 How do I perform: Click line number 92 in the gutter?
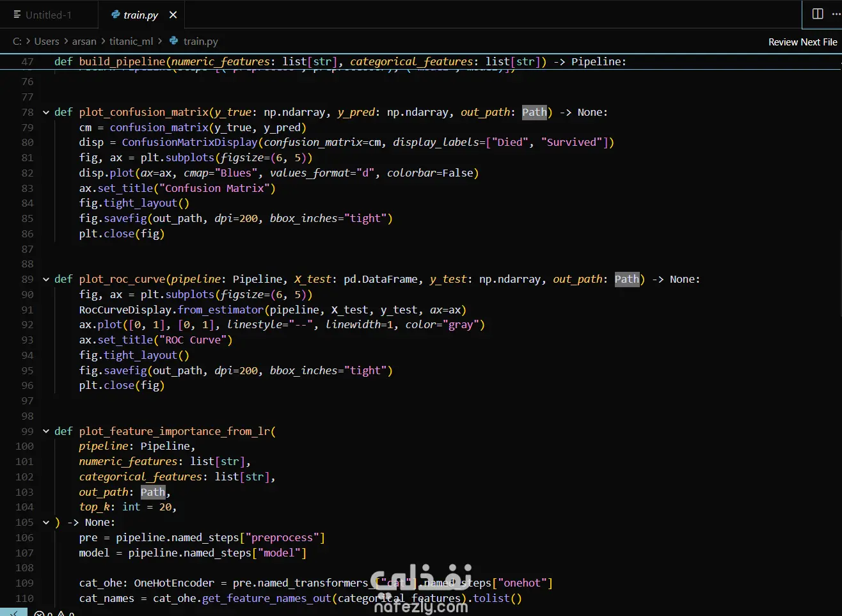[x=28, y=325]
